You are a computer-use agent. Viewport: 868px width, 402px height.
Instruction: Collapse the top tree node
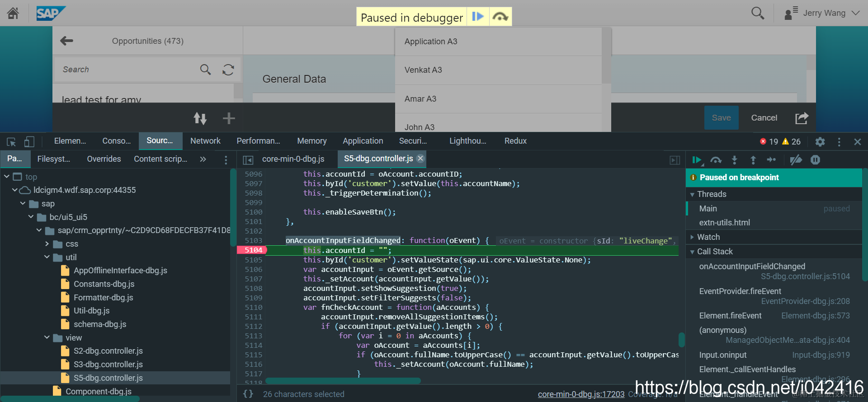point(7,177)
